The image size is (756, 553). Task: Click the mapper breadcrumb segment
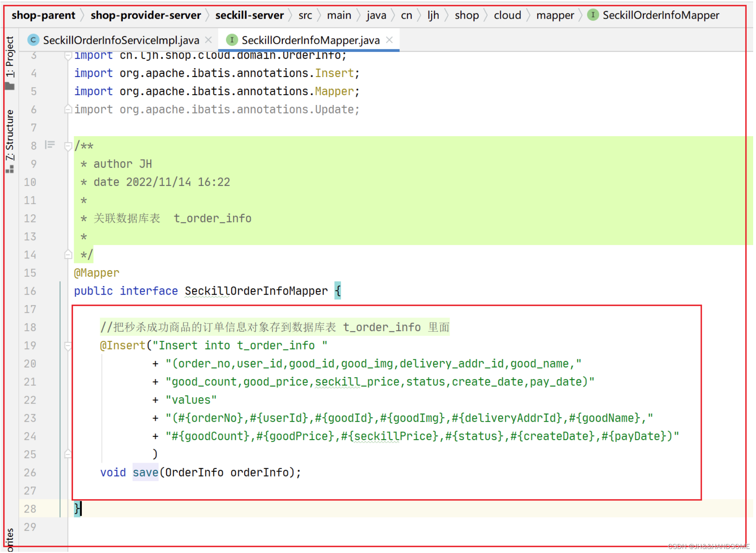click(555, 15)
